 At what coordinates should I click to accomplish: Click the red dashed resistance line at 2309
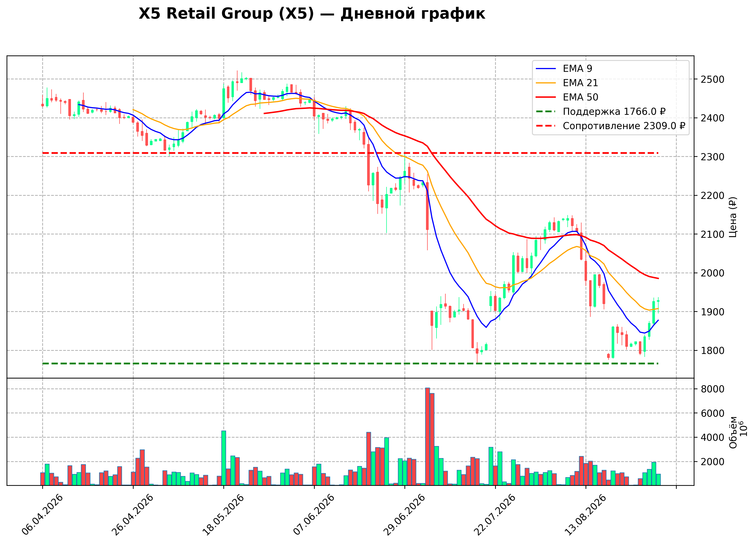[350, 153]
